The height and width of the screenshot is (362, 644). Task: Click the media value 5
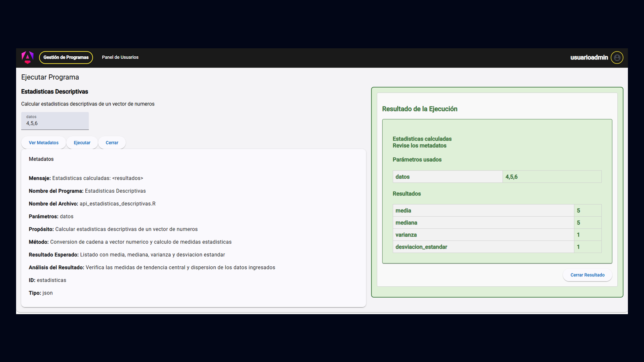point(578,211)
